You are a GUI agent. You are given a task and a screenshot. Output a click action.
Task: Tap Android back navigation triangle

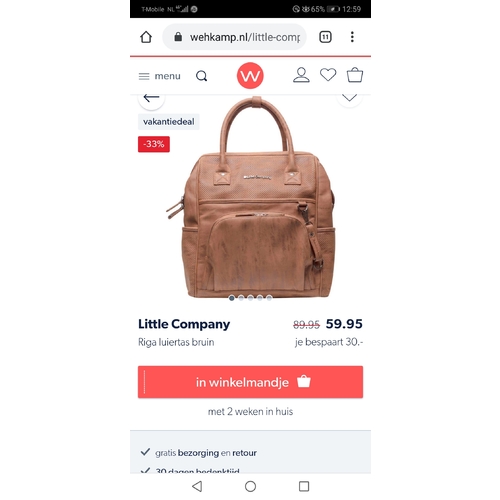197,486
